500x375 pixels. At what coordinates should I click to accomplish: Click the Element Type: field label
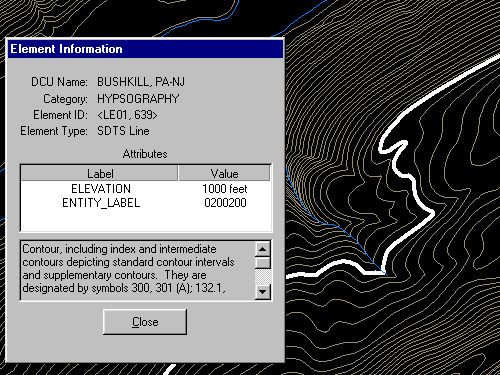click(54, 131)
